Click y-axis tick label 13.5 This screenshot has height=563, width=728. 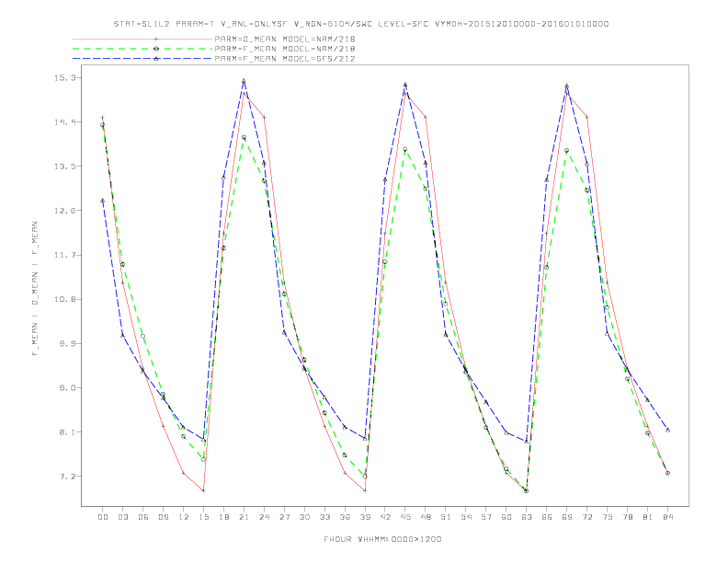(x=64, y=167)
